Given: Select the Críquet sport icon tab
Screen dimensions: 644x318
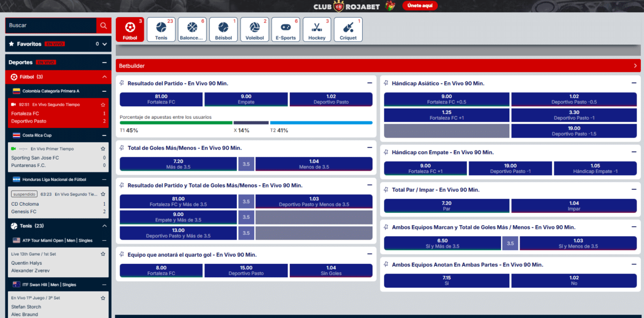Looking at the screenshot, I should tap(348, 30).
